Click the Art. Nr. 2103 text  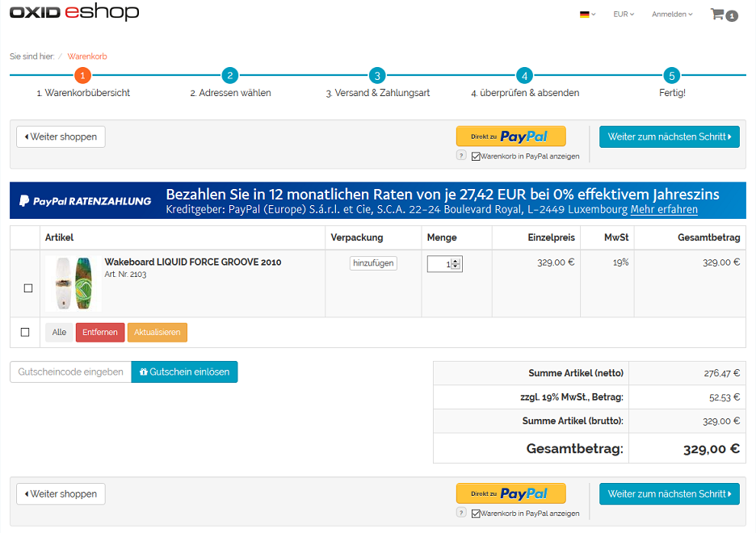tap(125, 275)
